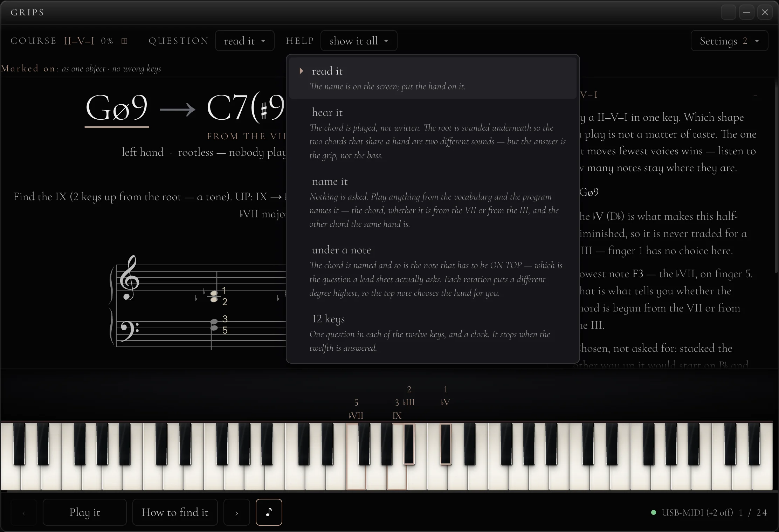
Task: Click the USB-MIDI (+2 off) status text
Action: (x=697, y=512)
